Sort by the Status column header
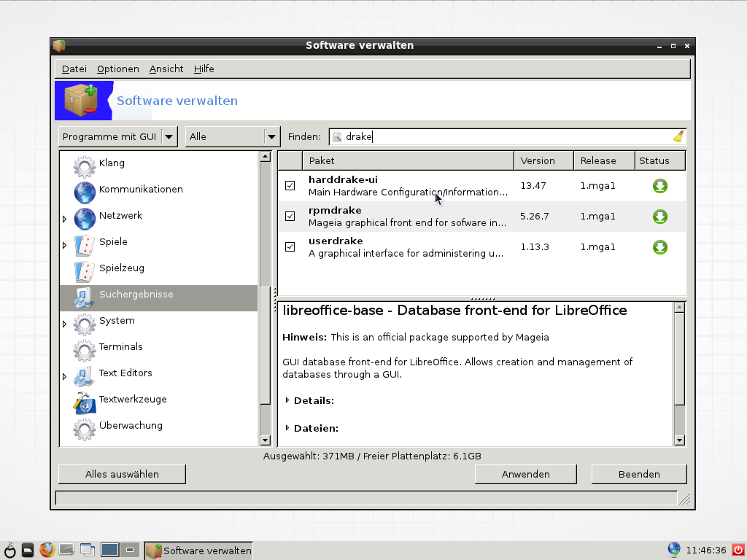This screenshot has height=560, width=747. click(x=660, y=160)
